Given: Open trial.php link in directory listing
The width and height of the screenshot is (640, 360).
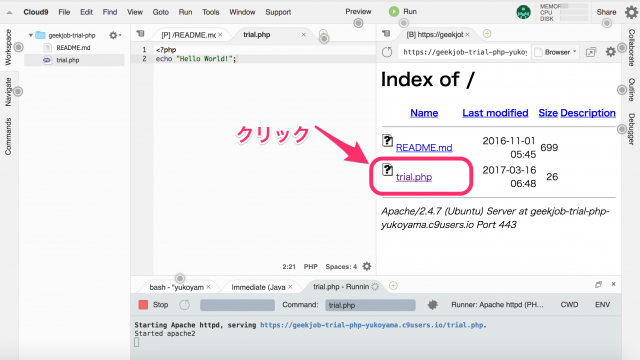Looking at the screenshot, I should (414, 177).
